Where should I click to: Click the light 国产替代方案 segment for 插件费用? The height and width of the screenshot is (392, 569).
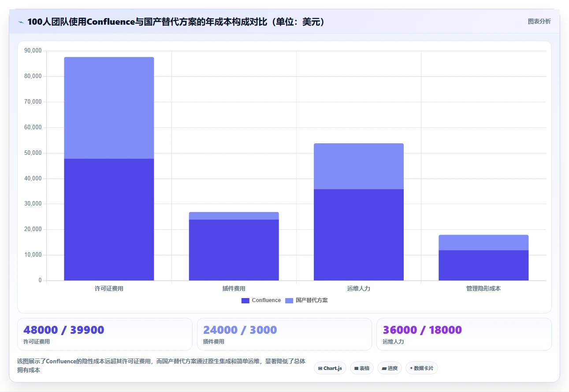point(234,216)
